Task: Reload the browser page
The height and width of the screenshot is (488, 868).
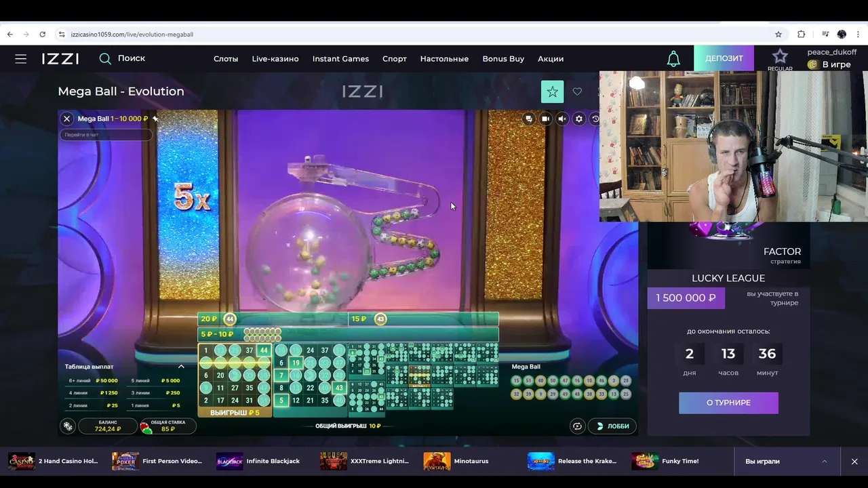Action: pyautogui.click(x=42, y=34)
